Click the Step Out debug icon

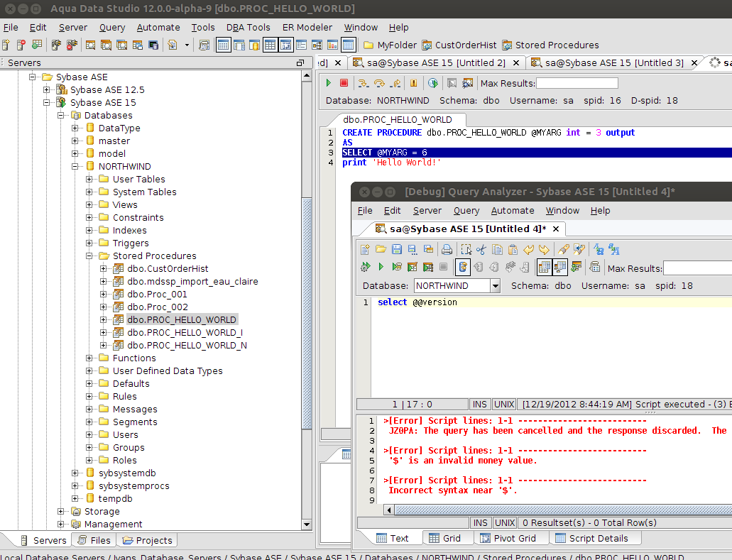coord(396,83)
